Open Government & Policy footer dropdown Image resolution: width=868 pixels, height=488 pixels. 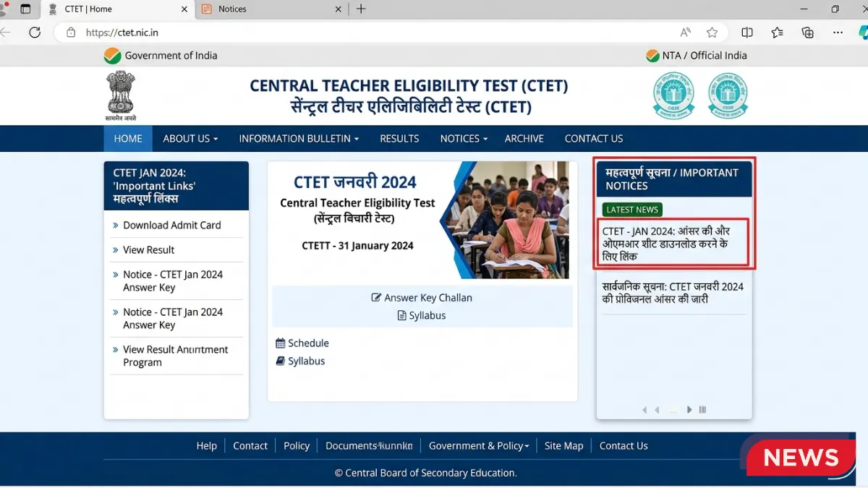[479, 446]
